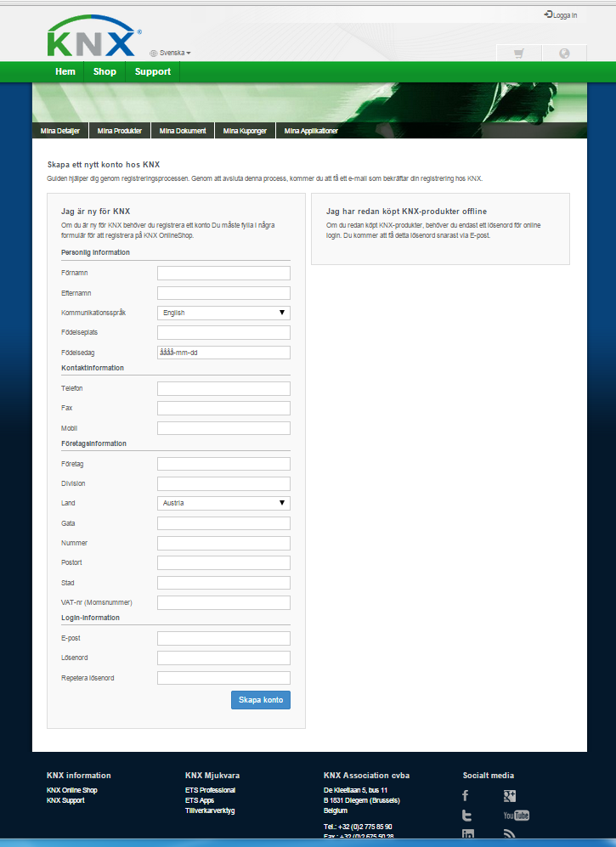Click the Lösenord input field
Screen dimensions: 616x847
click(x=223, y=658)
